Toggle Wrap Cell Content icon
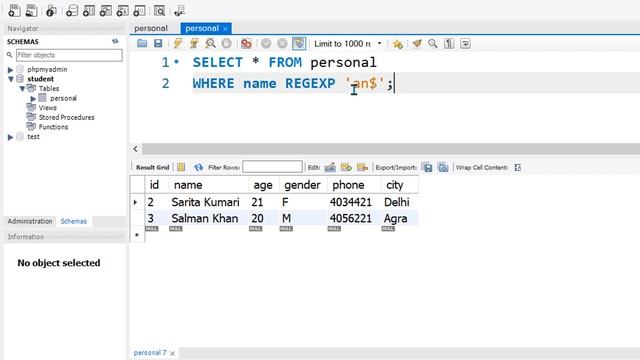This screenshot has width=640, height=360. point(518,167)
